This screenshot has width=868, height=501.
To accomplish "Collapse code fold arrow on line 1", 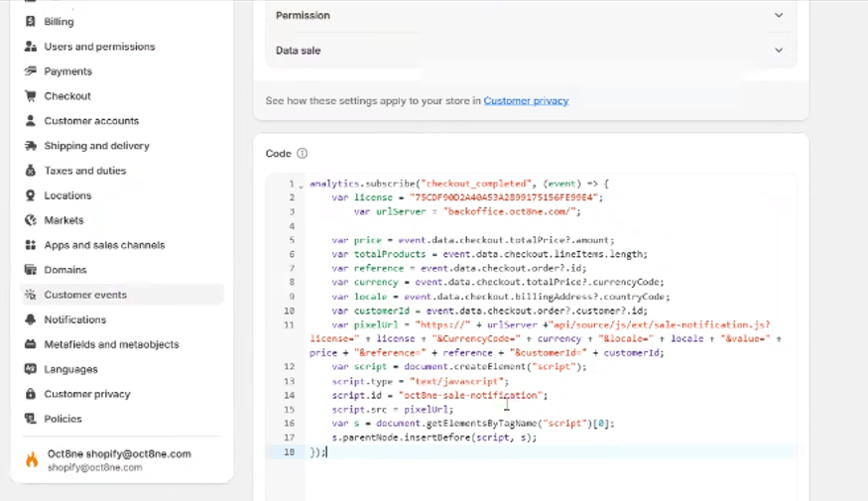I will coord(301,185).
